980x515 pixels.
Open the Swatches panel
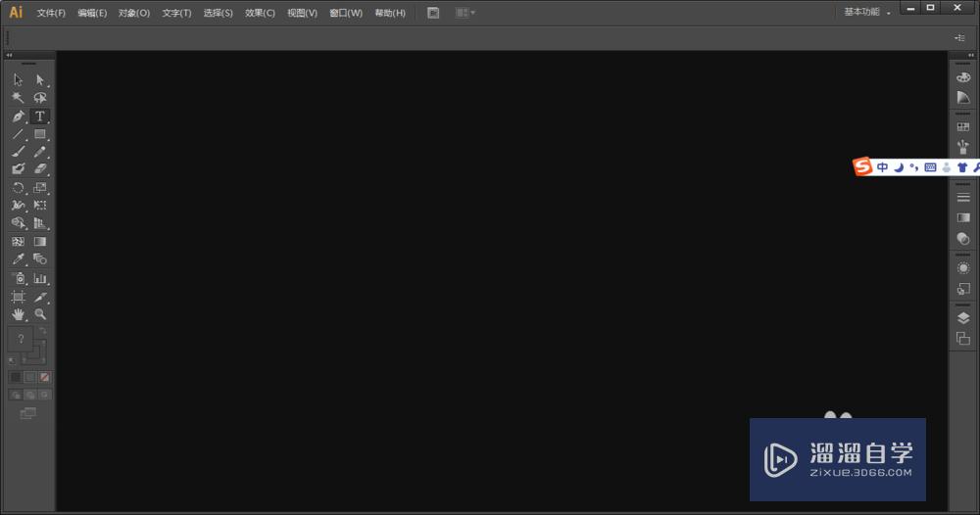coord(963,126)
